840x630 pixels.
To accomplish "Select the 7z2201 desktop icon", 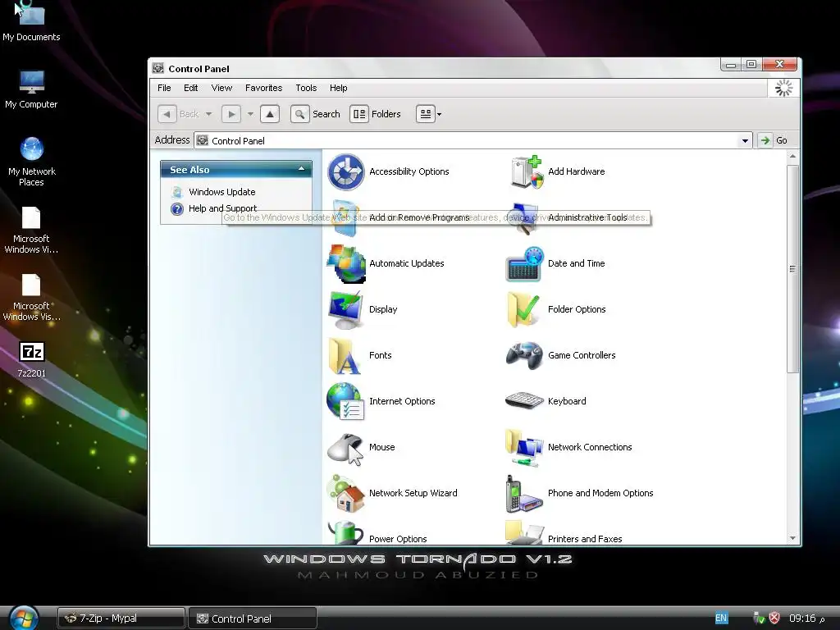I will click(x=32, y=359).
